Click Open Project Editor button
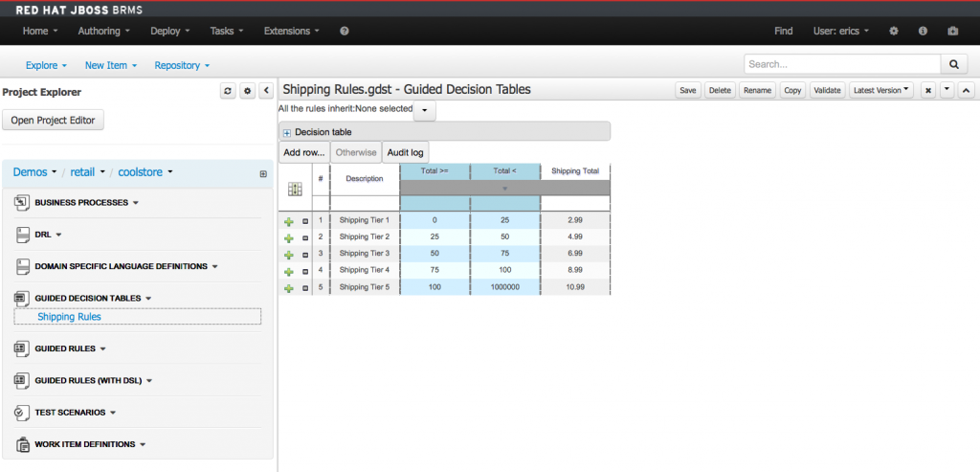980x472 pixels. click(54, 120)
